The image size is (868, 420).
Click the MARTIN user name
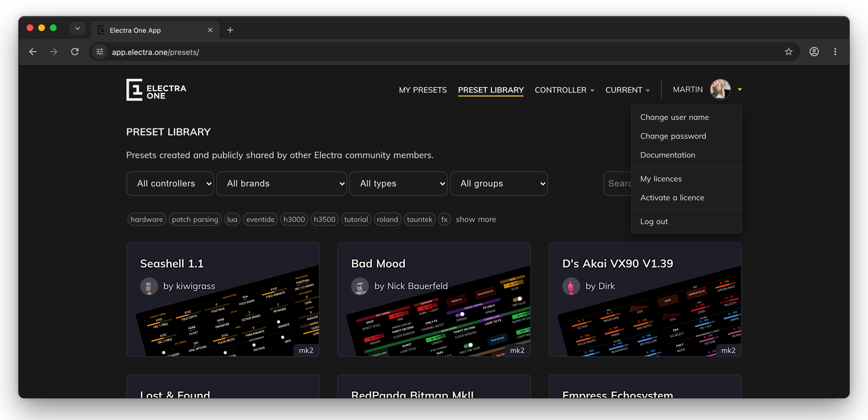(x=687, y=90)
